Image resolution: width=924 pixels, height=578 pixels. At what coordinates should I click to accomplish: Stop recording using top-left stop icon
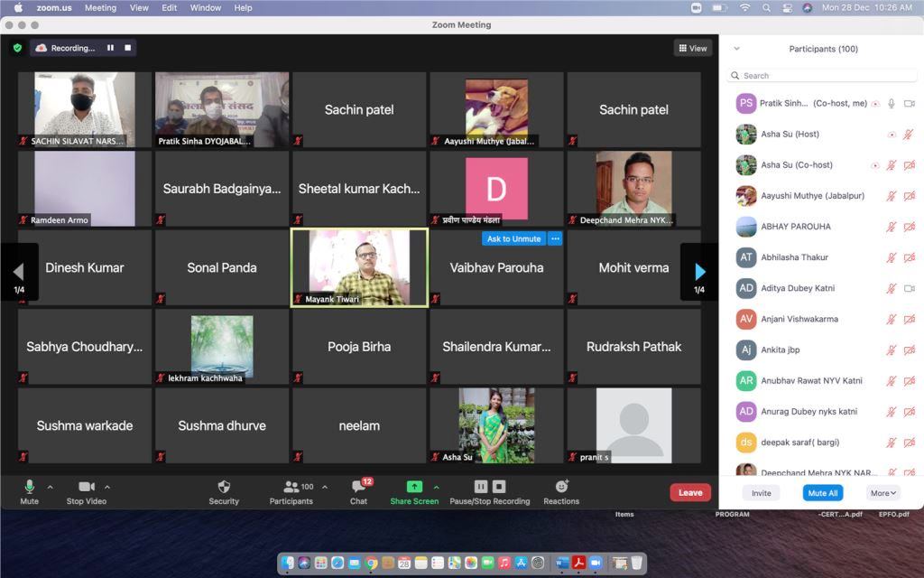(128, 48)
